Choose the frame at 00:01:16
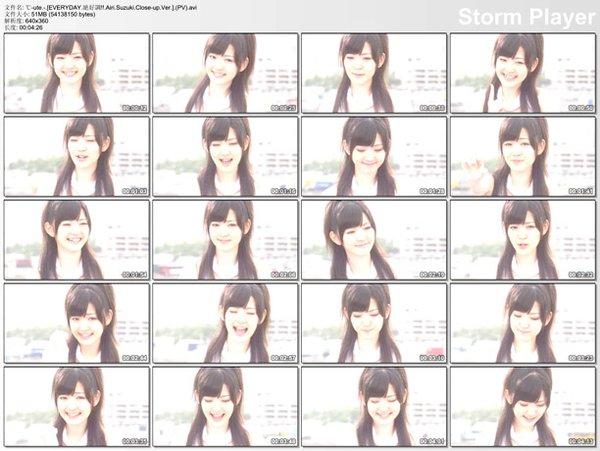Viewport: 600px width, 451px height. coord(224,156)
